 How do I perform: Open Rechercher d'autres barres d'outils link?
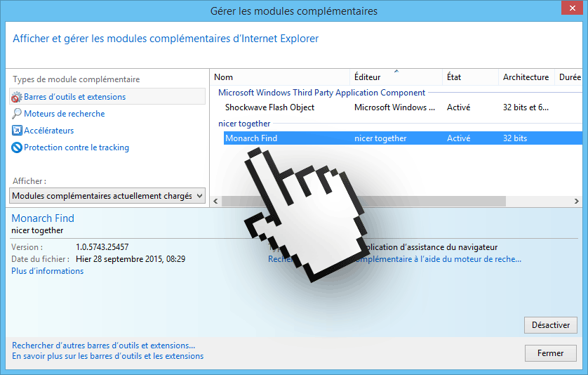[104, 346]
